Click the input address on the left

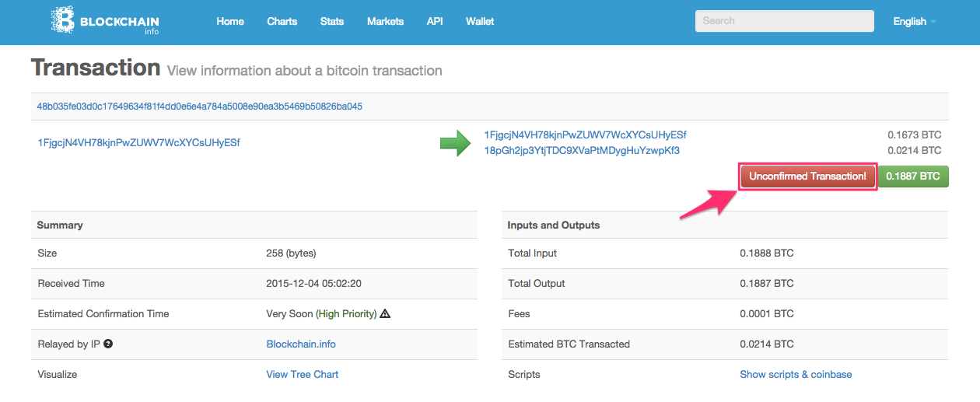[x=138, y=143]
